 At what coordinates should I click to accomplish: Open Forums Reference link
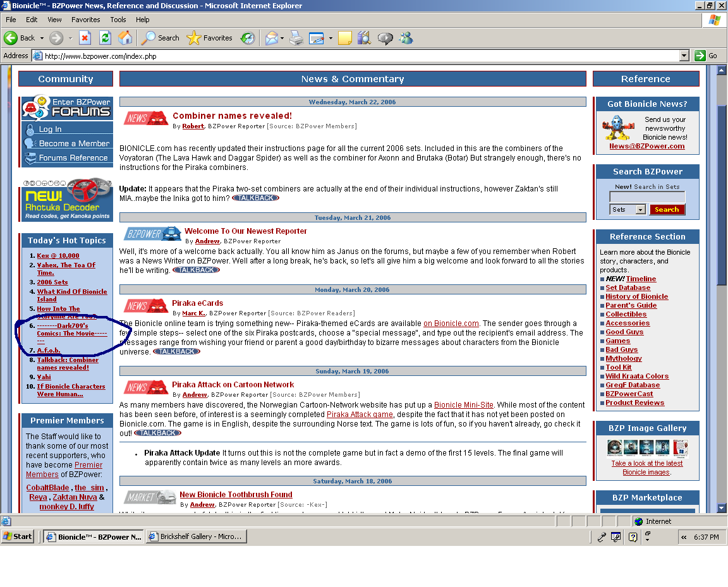click(x=73, y=158)
